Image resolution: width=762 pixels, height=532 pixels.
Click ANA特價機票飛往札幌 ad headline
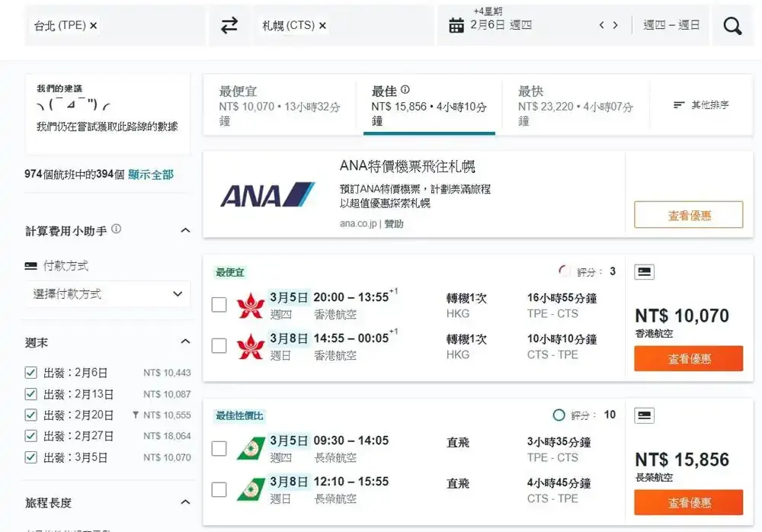click(407, 166)
